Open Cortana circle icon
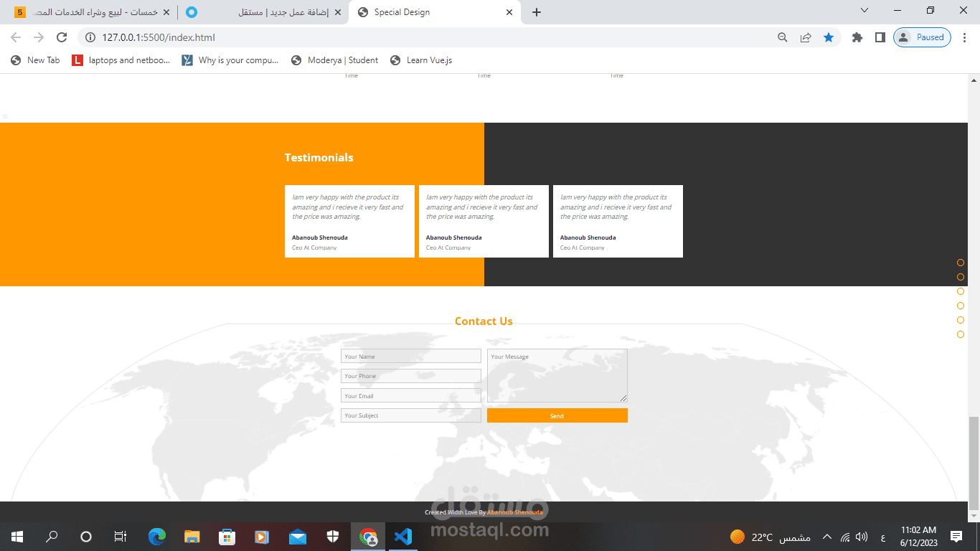 pos(86,536)
